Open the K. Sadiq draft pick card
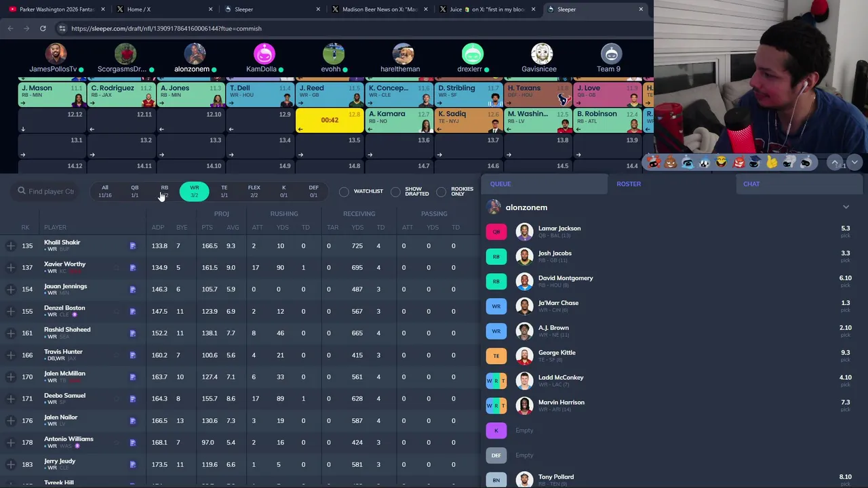This screenshot has height=488, width=868. coord(468,120)
